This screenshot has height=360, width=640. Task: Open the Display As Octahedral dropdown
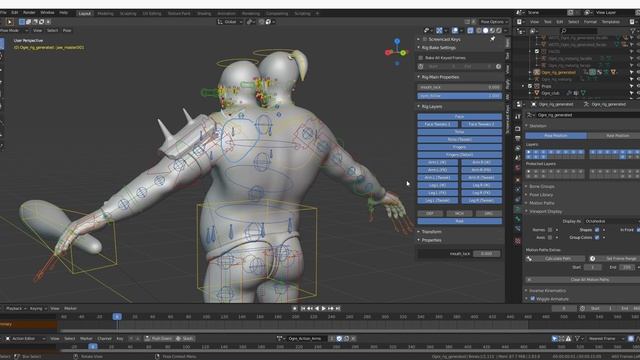[611, 221]
